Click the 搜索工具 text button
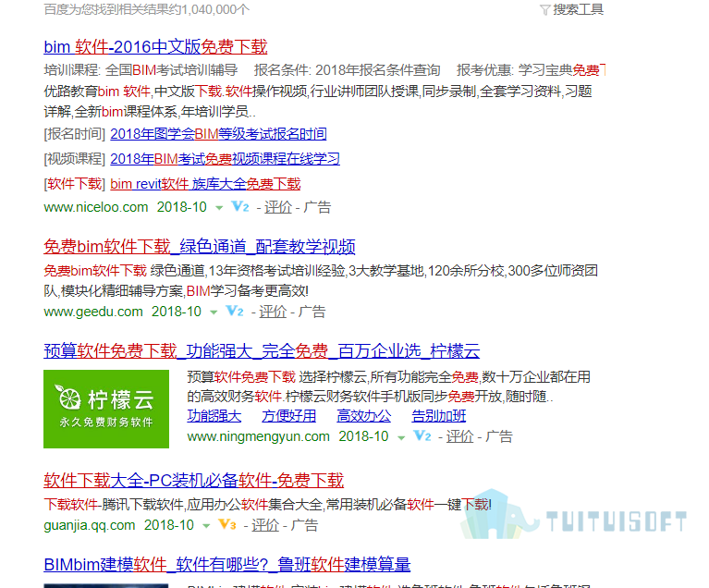Viewport: 709px width, 588px height. [x=579, y=9]
